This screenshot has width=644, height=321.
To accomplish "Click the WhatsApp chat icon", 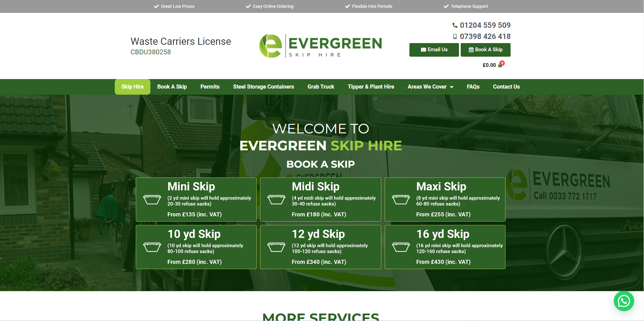I will click(624, 301).
